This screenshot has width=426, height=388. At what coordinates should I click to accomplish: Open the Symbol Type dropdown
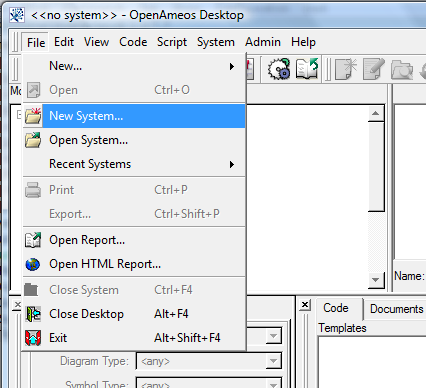(273, 383)
